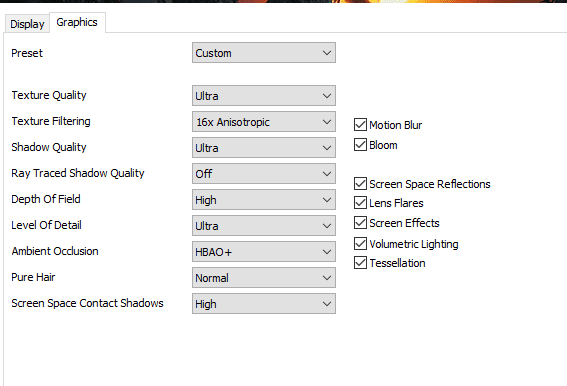The width and height of the screenshot is (567, 386).
Task: Toggle Screen Space Reflections checkbox
Action: pyautogui.click(x=360, y=183)
